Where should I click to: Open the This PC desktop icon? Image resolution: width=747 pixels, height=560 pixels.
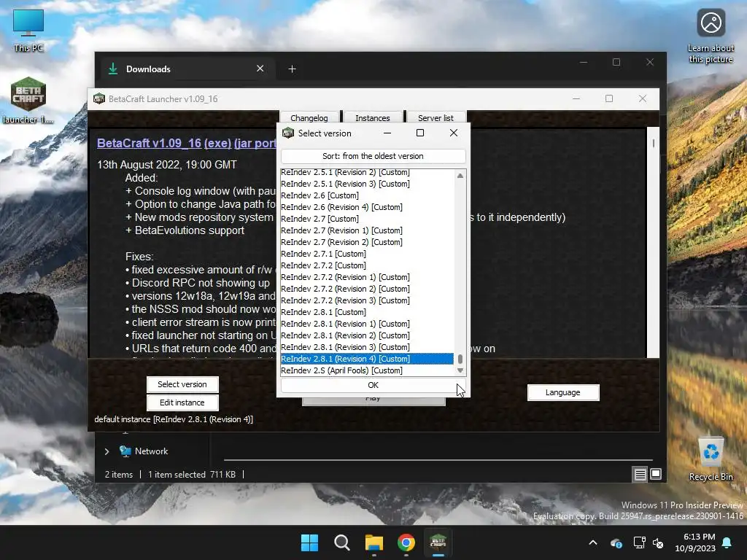click(28, 31)
